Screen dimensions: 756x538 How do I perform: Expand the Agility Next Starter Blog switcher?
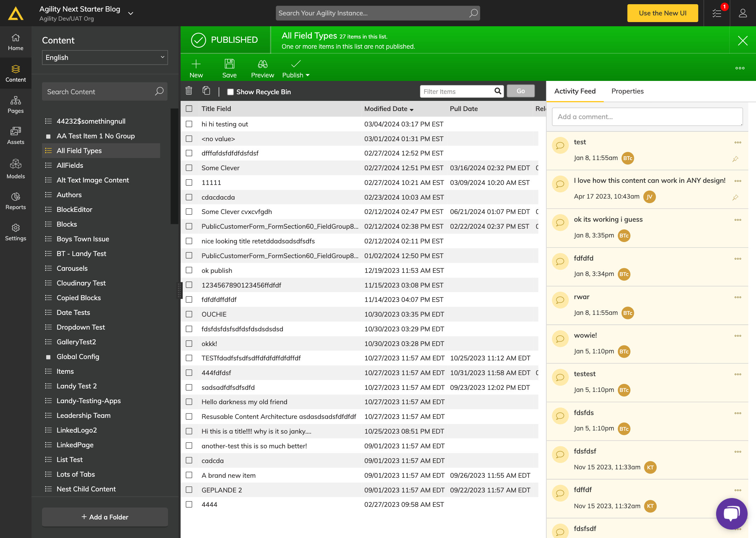pyautogui.click(x=131, y=13)
